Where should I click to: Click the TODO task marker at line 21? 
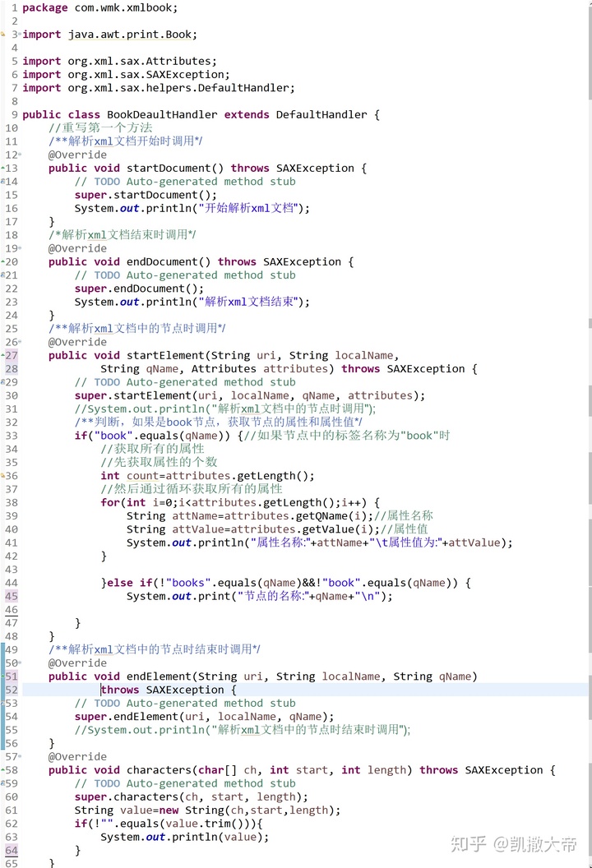pyautogui.click(x=2, y=275)
